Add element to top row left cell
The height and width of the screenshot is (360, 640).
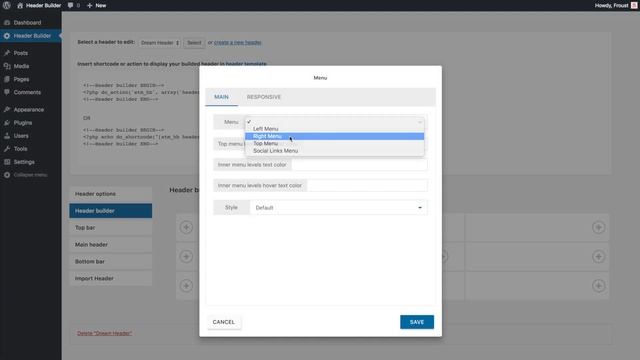click(187, 227)
